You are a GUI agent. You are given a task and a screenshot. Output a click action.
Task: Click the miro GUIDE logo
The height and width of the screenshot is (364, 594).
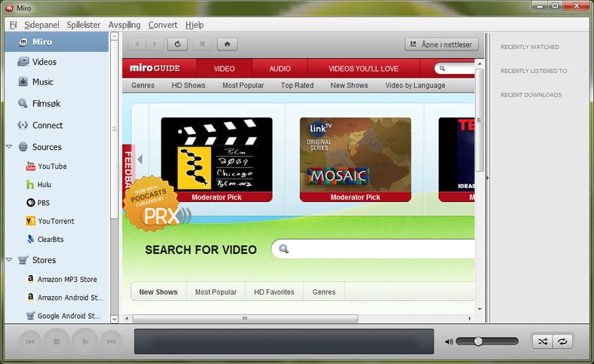tap(155, 68)
